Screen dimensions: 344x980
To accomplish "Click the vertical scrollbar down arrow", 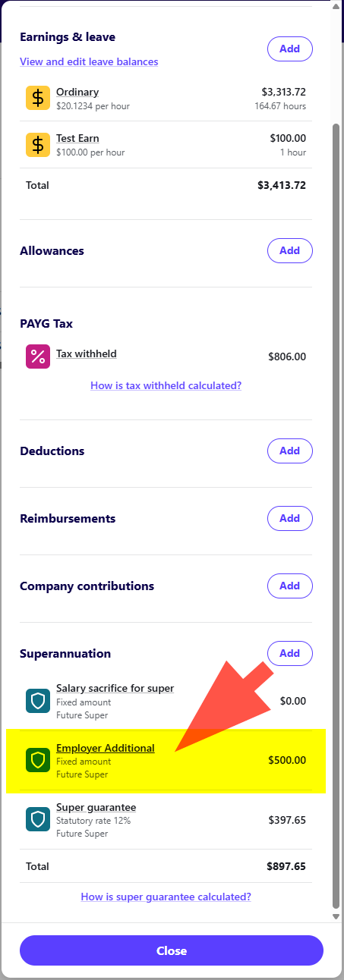I will point(336,916).
